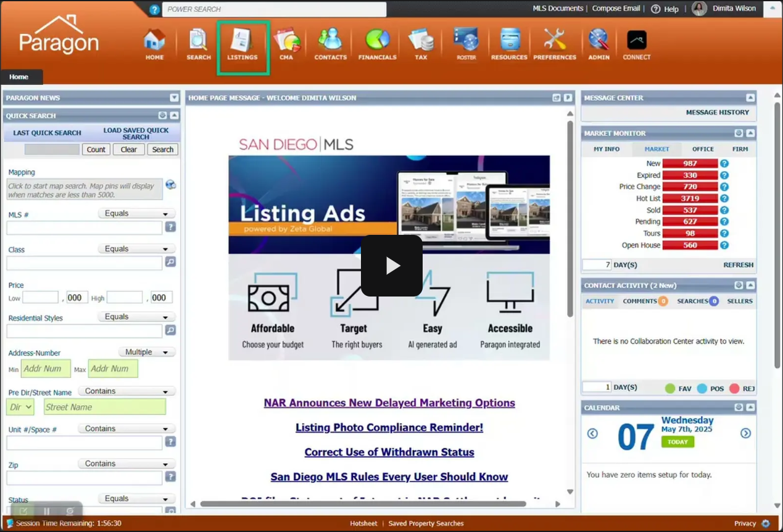Click the Today button in Calendar
Image resolution: width=783 pixels, height=532 pixels.
pos(677,442)
